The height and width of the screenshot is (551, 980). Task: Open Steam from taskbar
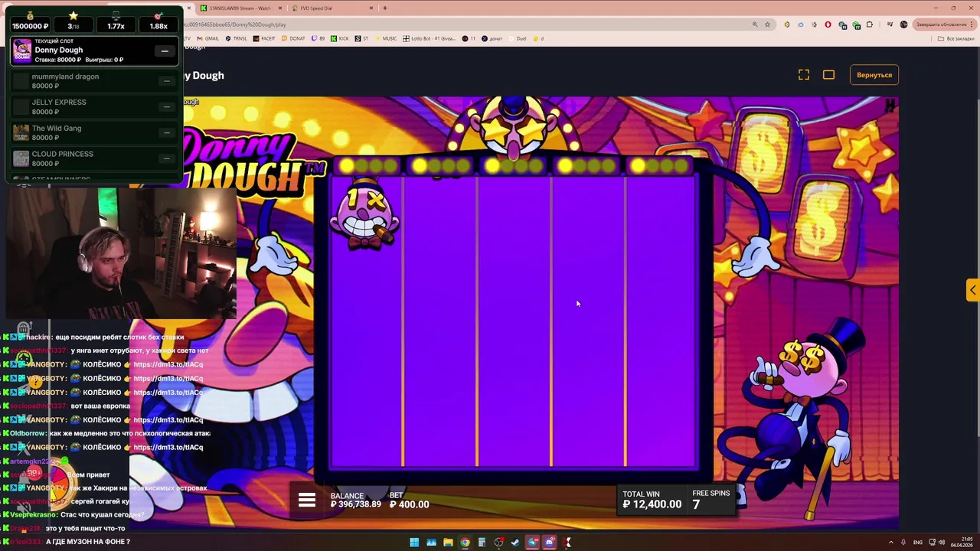coord(515,543)
